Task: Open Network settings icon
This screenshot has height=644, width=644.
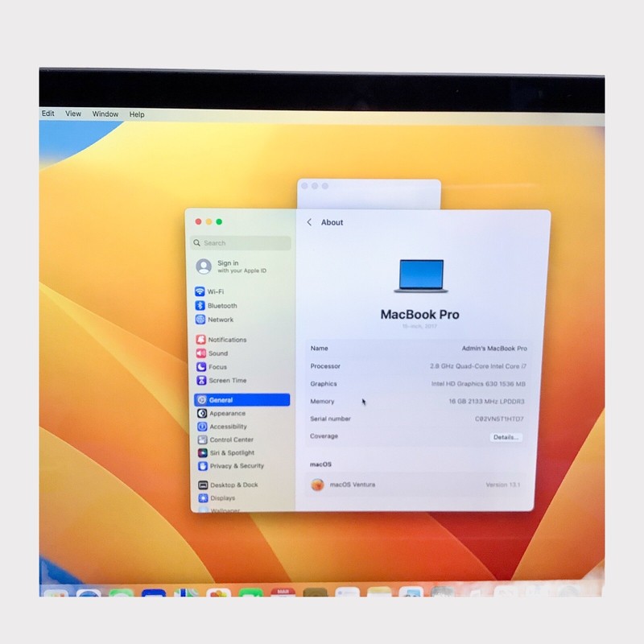Action: pos(200,320)
